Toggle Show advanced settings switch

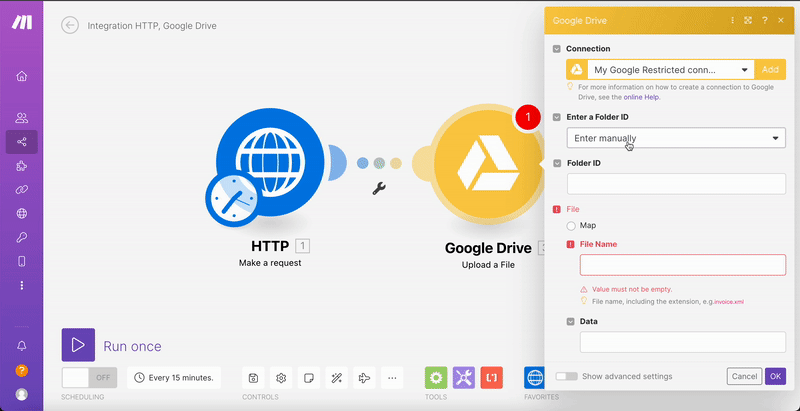[566, 376]
